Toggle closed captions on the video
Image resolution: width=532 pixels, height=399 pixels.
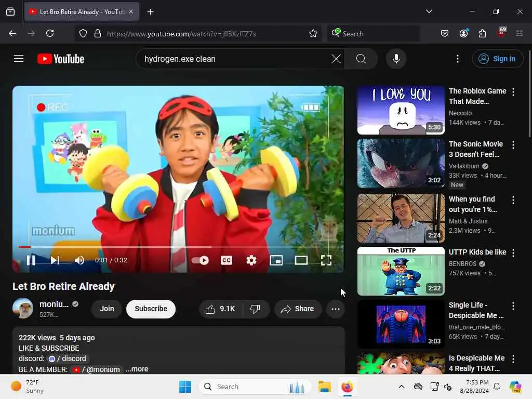tap(227, 260)
